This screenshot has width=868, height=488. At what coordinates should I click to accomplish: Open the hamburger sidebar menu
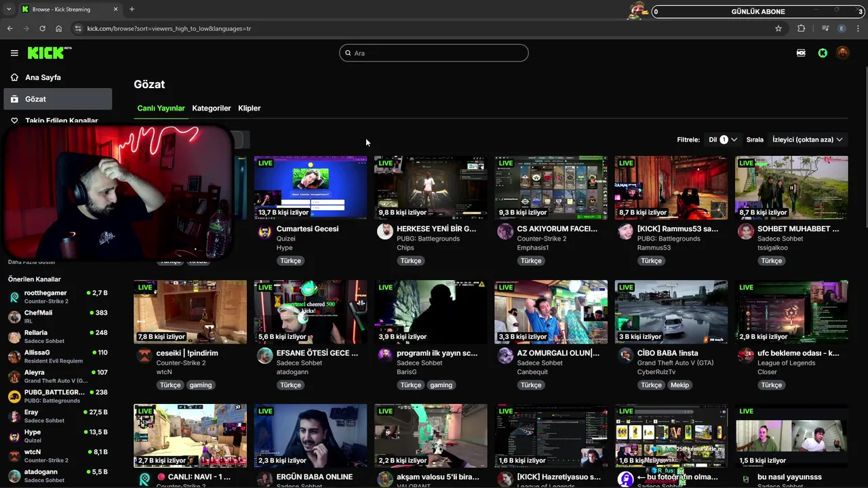14,53
